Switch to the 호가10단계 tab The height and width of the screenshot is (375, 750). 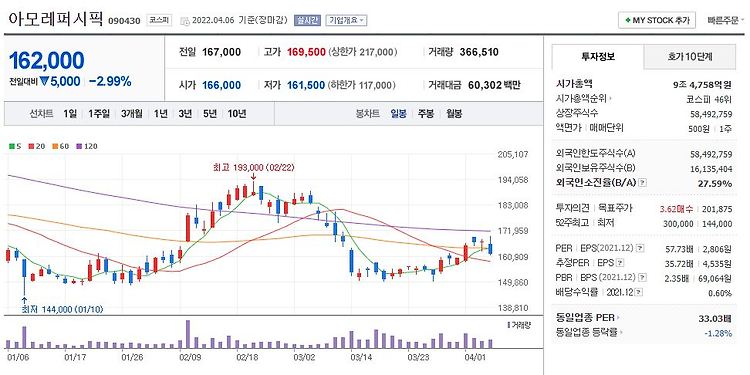690,56
